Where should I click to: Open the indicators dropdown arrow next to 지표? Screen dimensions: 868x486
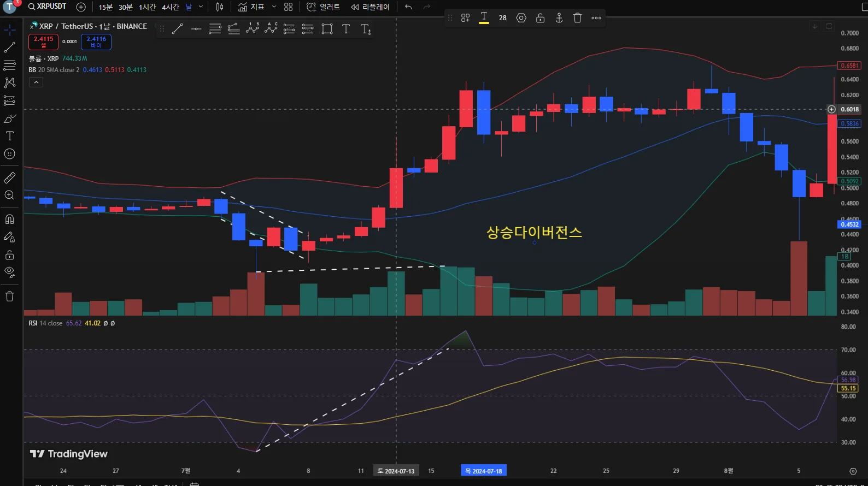point(274,7)
